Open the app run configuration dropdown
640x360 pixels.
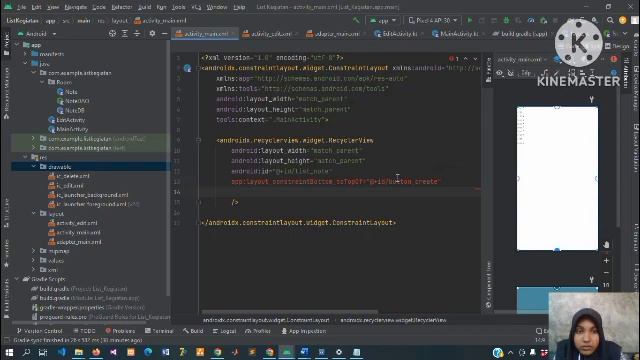pyautogui.click(x=383, y=20)
